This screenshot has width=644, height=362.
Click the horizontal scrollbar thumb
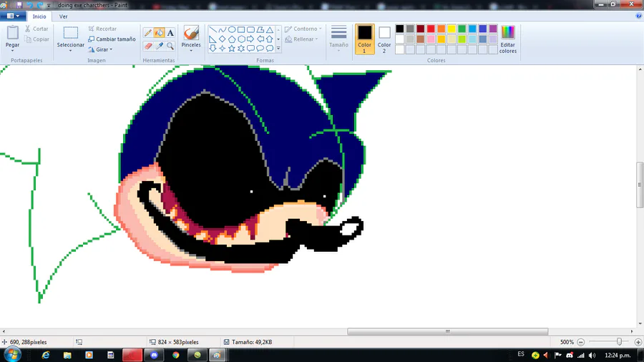(448, 331)
